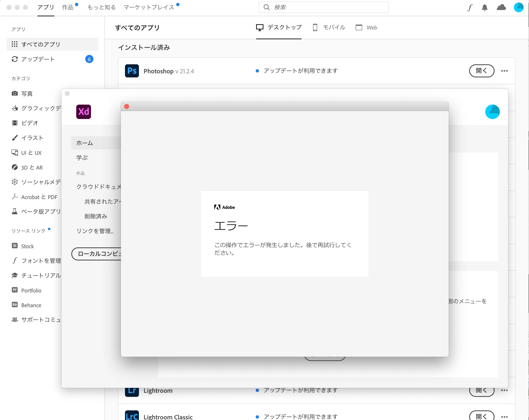This screenshot has width=529, height=420.
Task: Open the Stock resource link
Action: (x=27, y=246)
